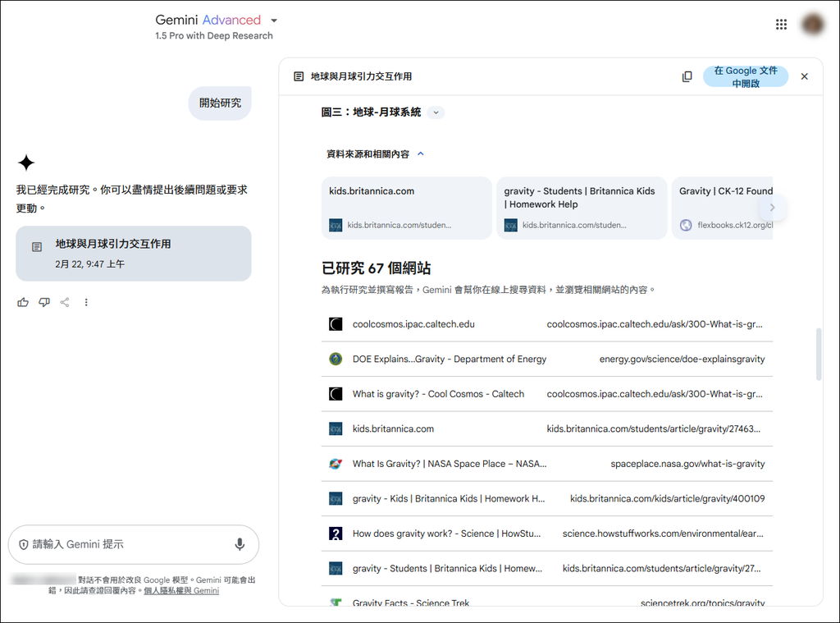Viewport: 840px width, 623px height.
Task: Click kids.britannica.com/kids/article/gravity/400109 URL
Action: 668,498
